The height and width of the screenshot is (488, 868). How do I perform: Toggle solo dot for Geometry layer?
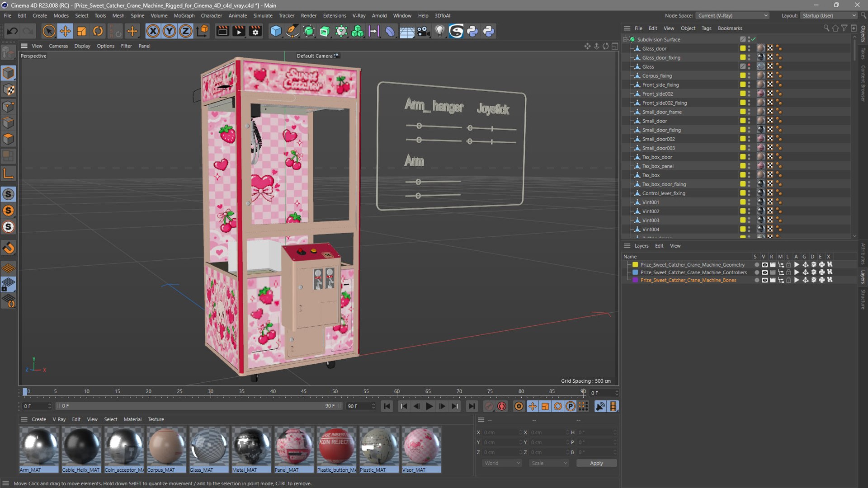click(756, 265)
